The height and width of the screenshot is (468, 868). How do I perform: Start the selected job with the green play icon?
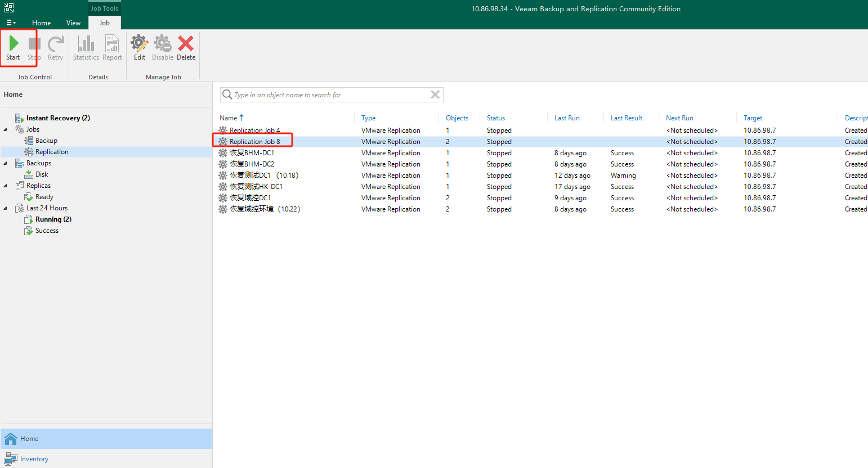(x=14, y=48)
